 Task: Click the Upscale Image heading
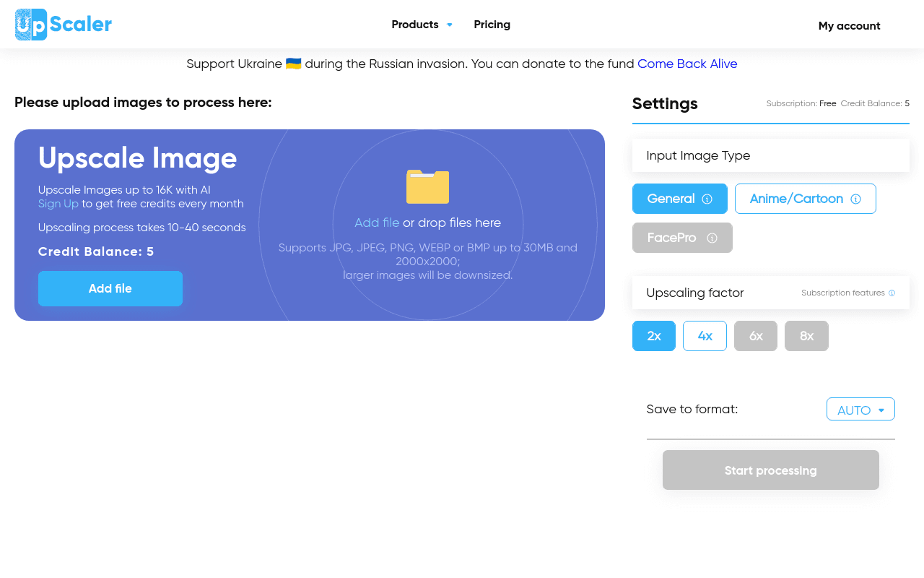point(138,158)
